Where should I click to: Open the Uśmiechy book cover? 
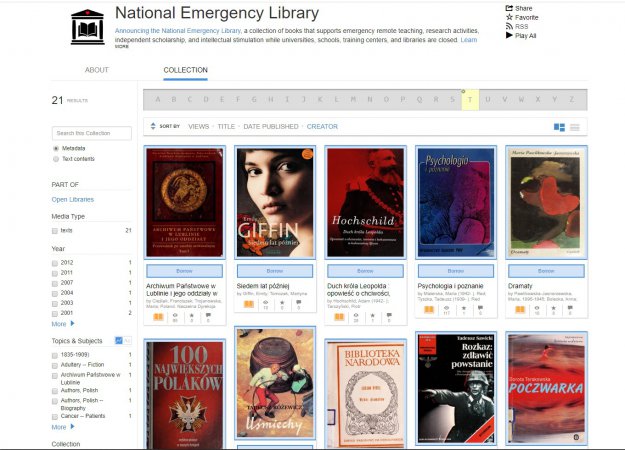click(275, 383)
